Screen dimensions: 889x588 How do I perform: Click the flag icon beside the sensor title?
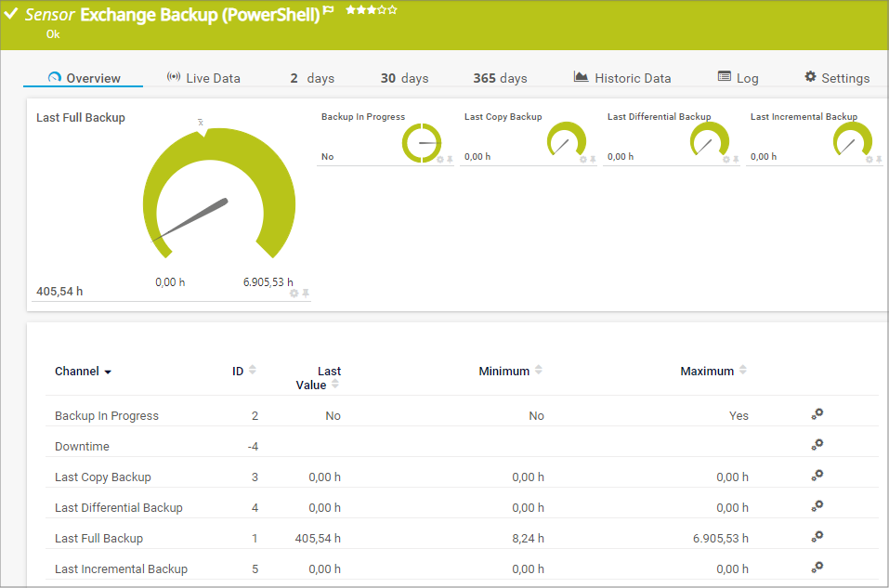click(329, 12)
